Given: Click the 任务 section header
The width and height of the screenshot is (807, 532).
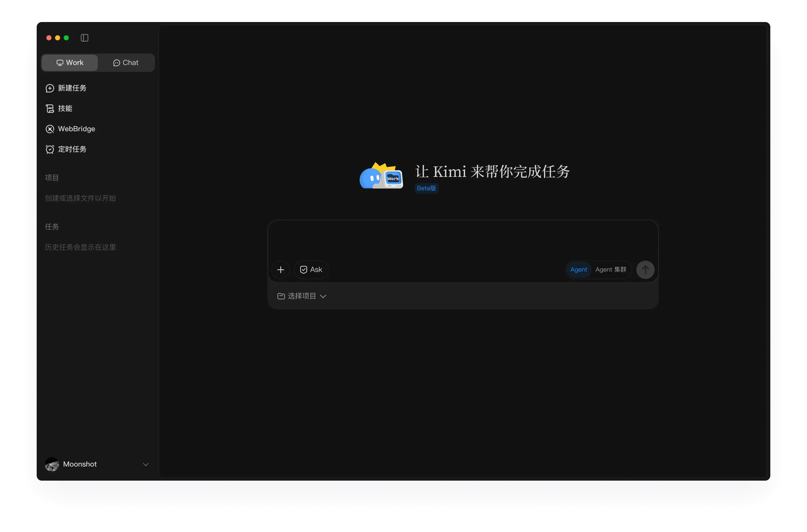Looking at the screenshot, I should coord(52,227).
